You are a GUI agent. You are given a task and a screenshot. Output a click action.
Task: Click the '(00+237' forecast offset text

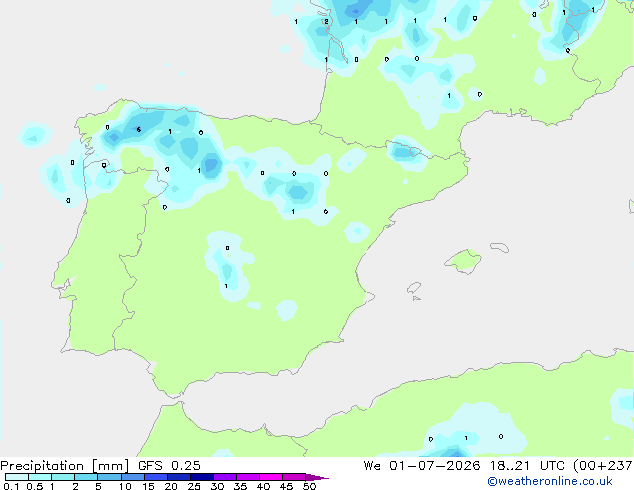click(603, 466)
